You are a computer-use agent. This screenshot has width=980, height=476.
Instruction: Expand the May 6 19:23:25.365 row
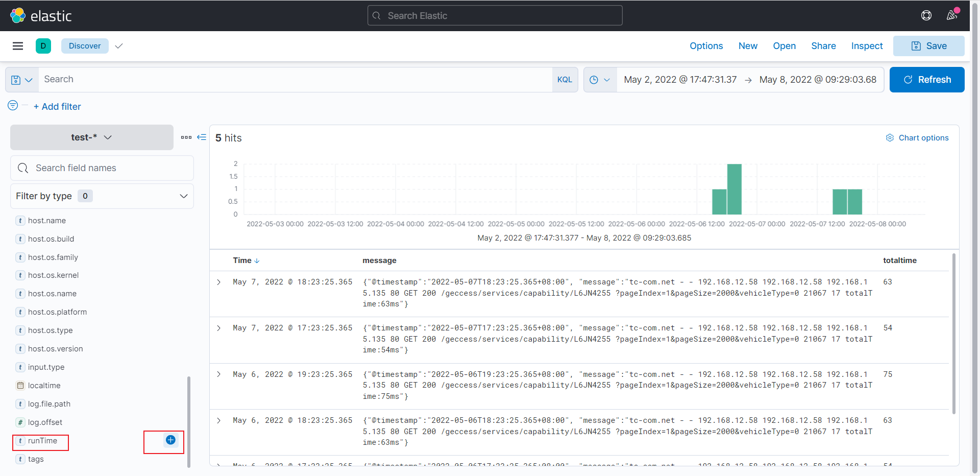point(219,374)
